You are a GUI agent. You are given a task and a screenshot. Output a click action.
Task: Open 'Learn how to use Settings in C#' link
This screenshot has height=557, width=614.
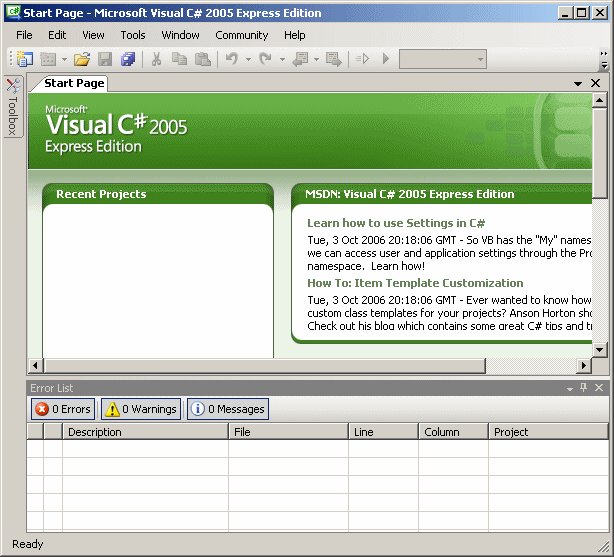396,223
